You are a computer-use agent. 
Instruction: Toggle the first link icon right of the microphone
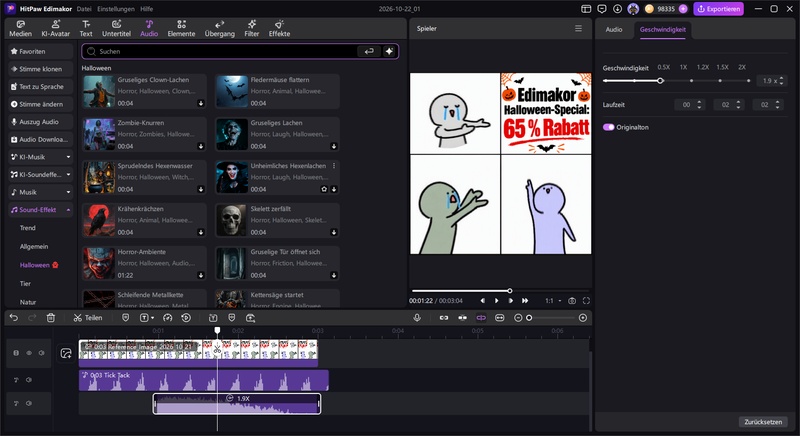click(x=444, y=318)
